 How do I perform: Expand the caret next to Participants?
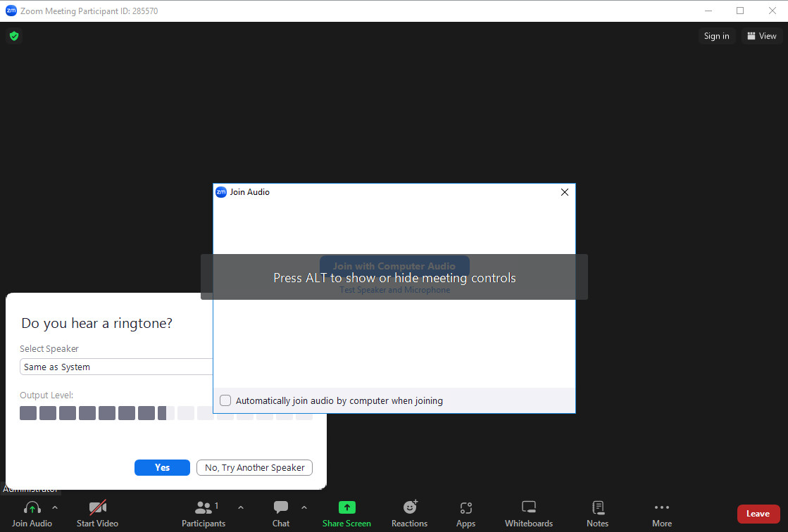click(x=241, y=508)
